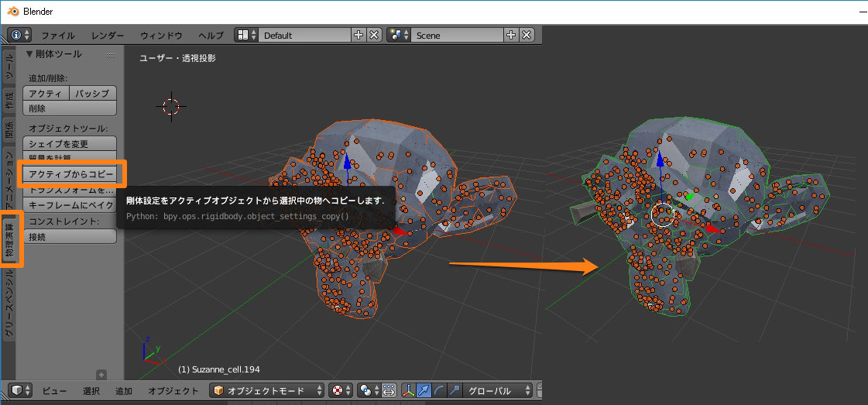Open the レンダー menu
868x405 pixels.
tap(108, 36)
